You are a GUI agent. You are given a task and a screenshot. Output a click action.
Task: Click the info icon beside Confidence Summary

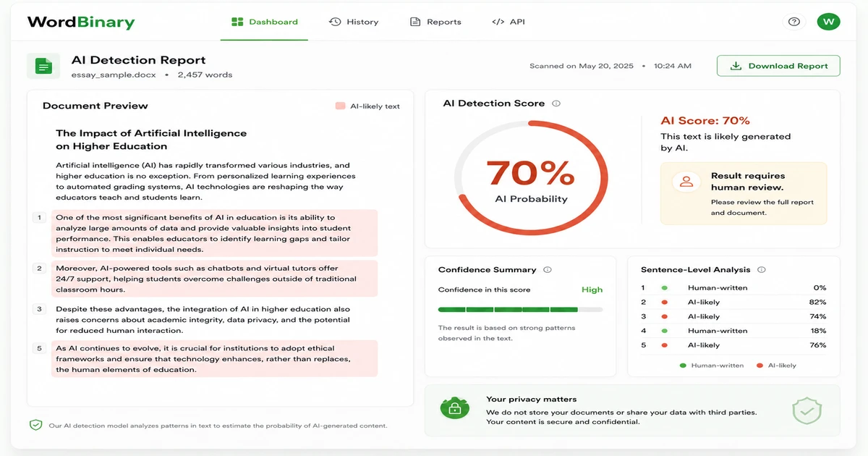(548, 270)
